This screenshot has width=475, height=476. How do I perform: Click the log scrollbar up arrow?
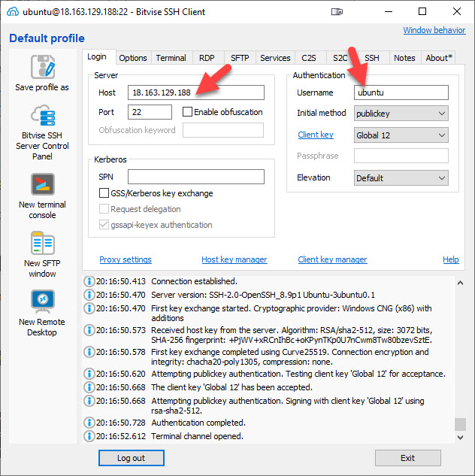[460, 283]
